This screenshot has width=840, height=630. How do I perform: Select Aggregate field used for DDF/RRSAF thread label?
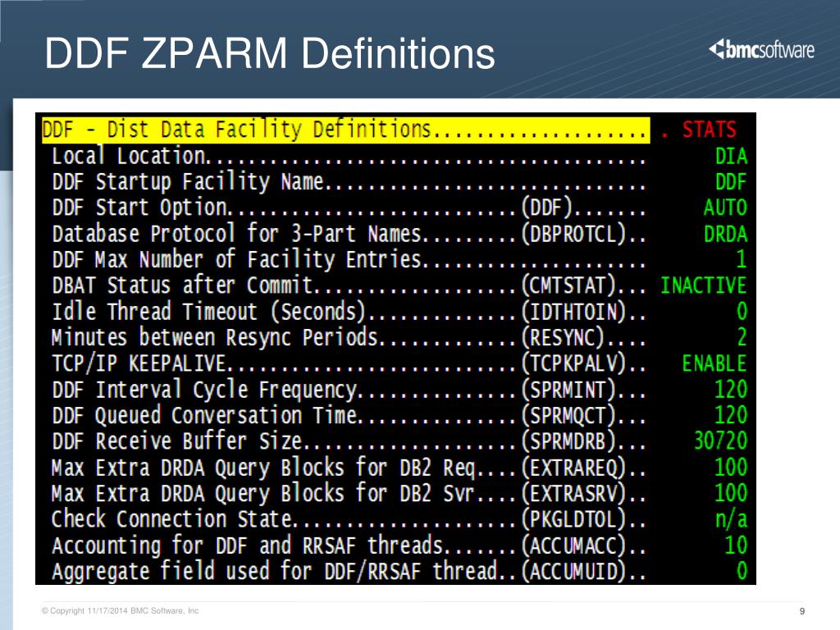click(275, 571)
